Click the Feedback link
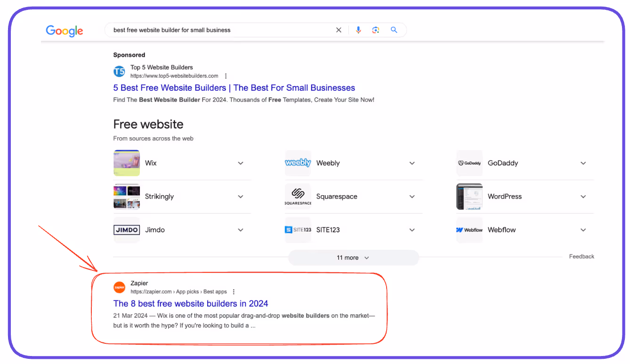This screenshot has width=630, height=364. pyautogui.click(x=582, y=256)
